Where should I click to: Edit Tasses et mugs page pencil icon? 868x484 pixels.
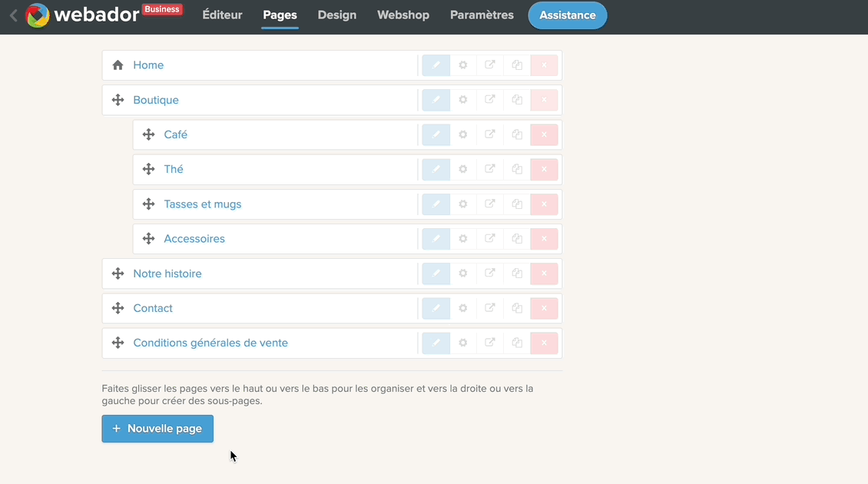coord(436,204)
